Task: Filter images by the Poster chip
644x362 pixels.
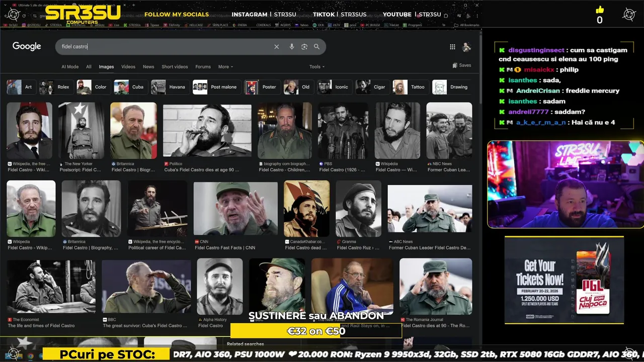Action: coord(262,87)
